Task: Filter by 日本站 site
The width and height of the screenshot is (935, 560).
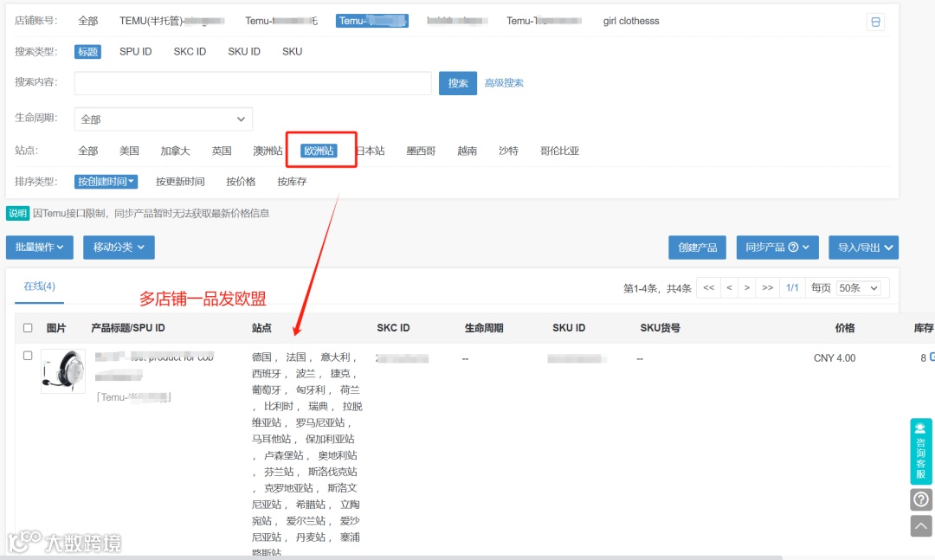Action: [371, 151]
